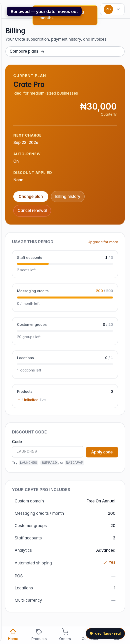Viewport: 130px width, 644px height.
Task: Expand the account dropdown chevron
Action: click(118, 10)
